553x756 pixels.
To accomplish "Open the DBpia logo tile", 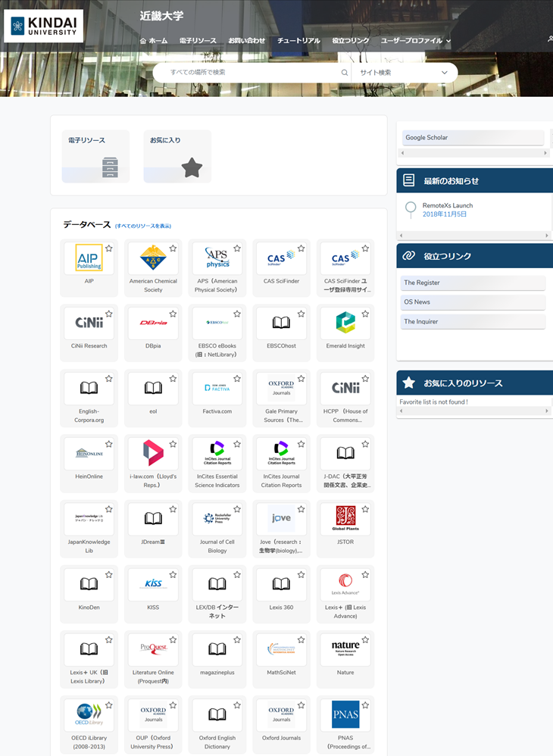I will coord(153,323).
